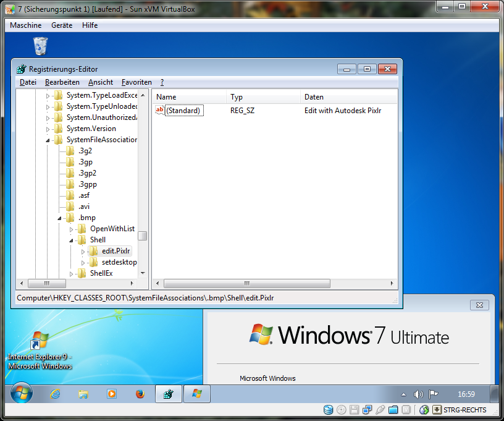The height and width of the screenshot is (421, 504).
Task: Select the .3gp key
Action: [x=85, y=162]
